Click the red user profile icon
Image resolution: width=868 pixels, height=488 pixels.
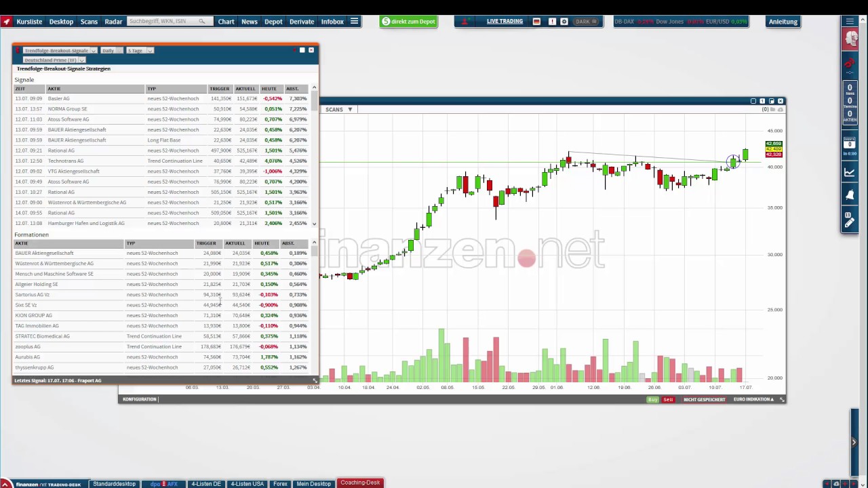[465, 22]
